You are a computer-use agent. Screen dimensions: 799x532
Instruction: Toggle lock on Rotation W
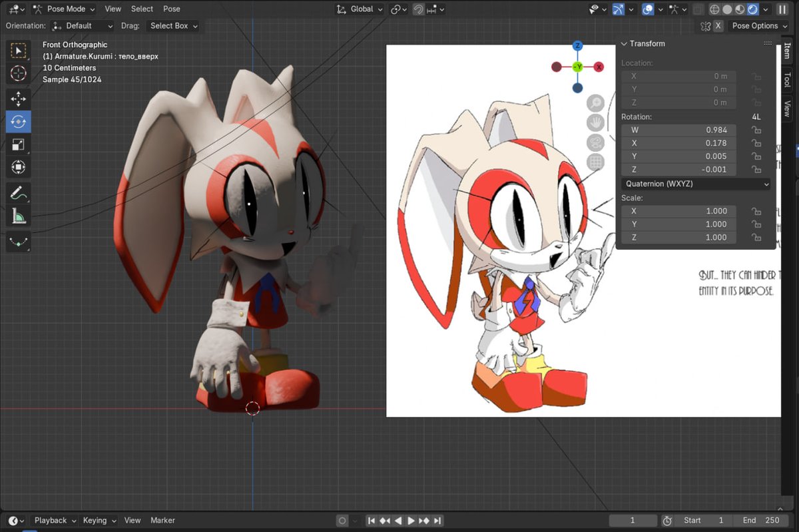756,130
